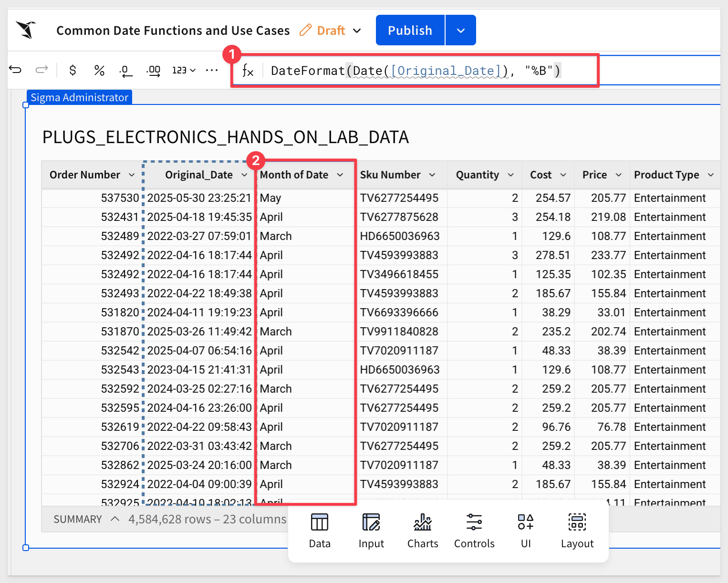Viewport: 728px width, 583px height.
Task: Select the Original_Date column header
Action: 199,175
